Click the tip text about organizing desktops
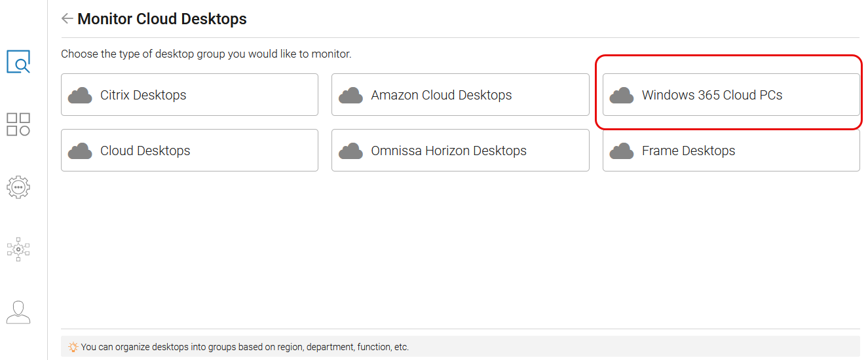Viewport: 868px width, 360px height. [244, 347]
